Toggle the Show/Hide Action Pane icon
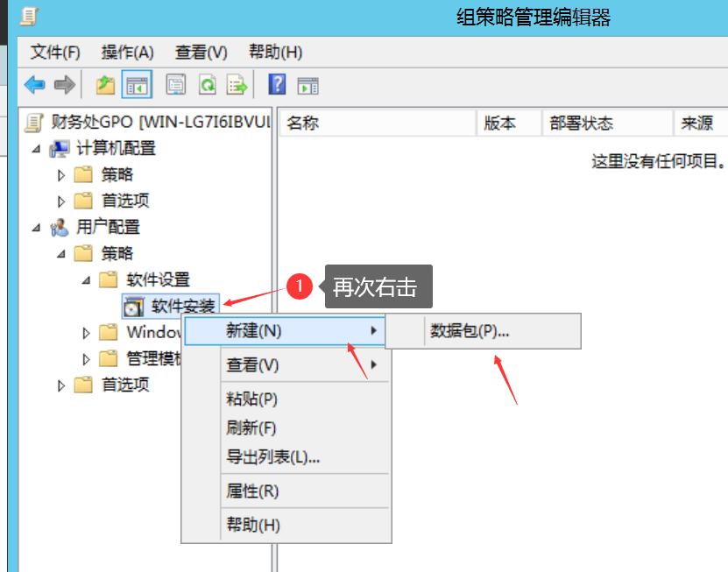 coord(307,86)
